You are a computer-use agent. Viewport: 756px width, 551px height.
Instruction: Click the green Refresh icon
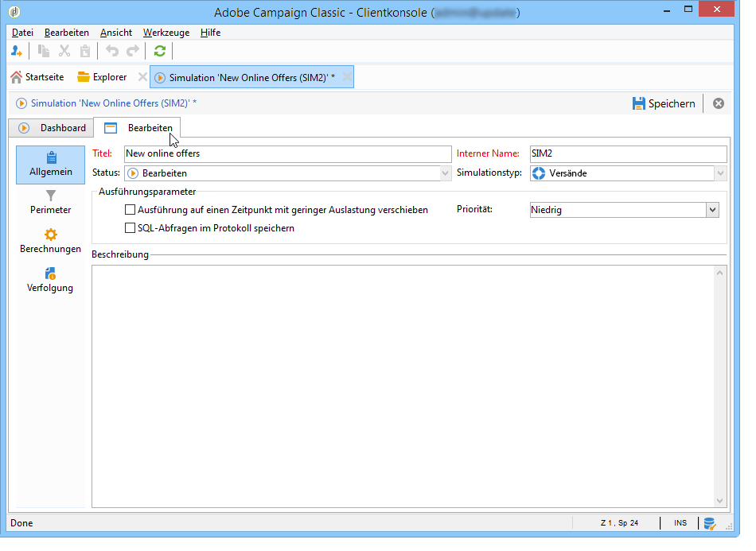[160, 51]
